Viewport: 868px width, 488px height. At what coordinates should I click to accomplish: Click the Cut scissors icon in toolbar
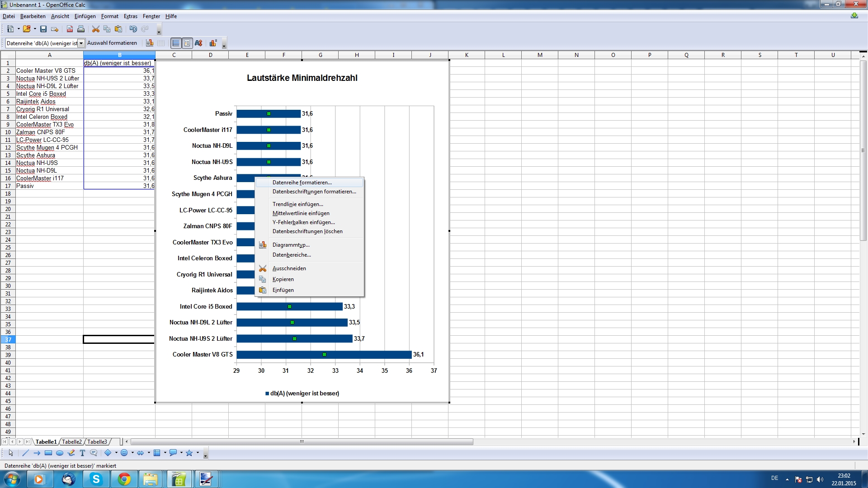tap(95, 29)
